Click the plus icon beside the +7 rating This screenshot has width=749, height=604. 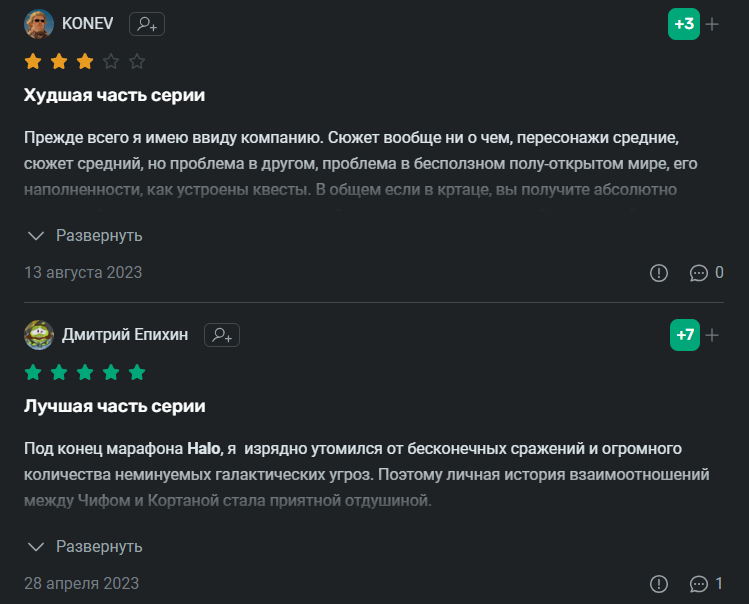point(712,335)
